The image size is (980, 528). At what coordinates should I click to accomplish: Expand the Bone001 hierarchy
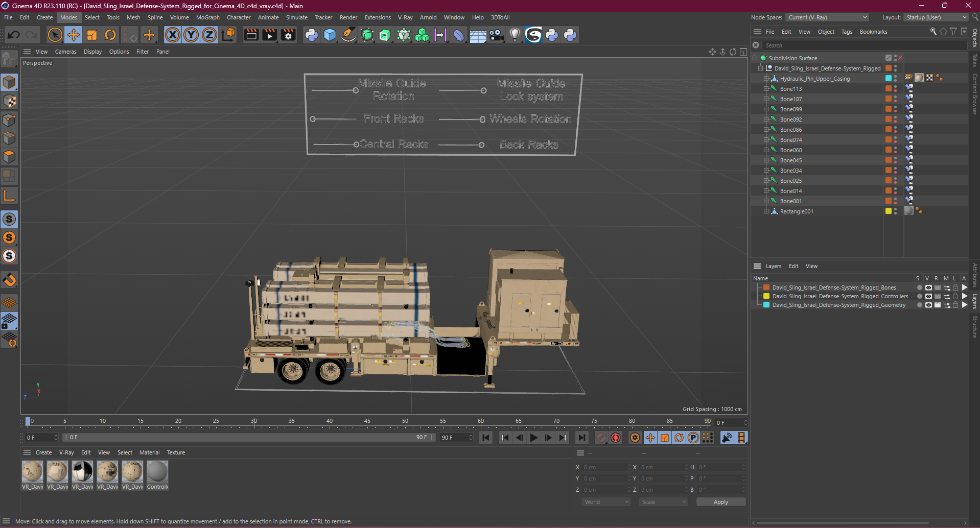[x=766, y=201]
